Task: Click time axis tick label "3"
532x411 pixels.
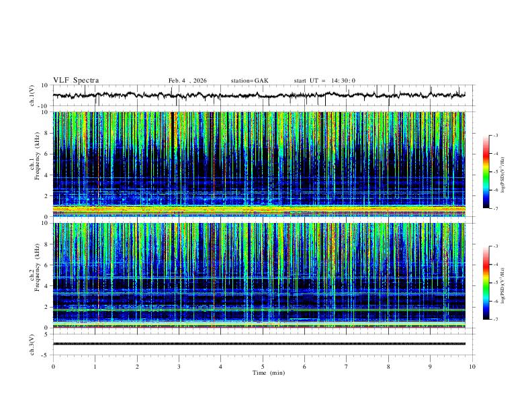Action: point(179,367)
